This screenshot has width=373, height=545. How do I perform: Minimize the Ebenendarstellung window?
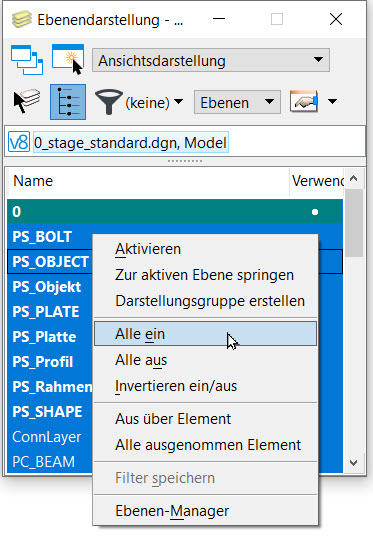pyautogui.click(x=219, y=19)
